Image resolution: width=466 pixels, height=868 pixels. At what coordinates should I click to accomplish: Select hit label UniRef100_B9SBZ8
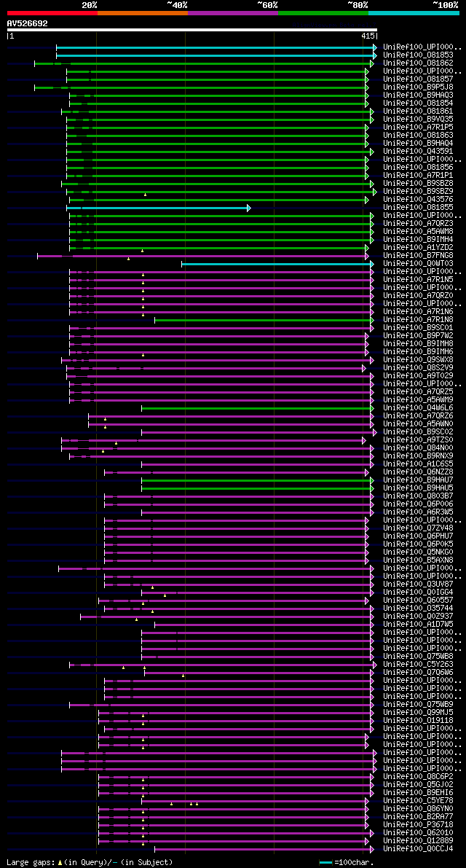(418, 184)
